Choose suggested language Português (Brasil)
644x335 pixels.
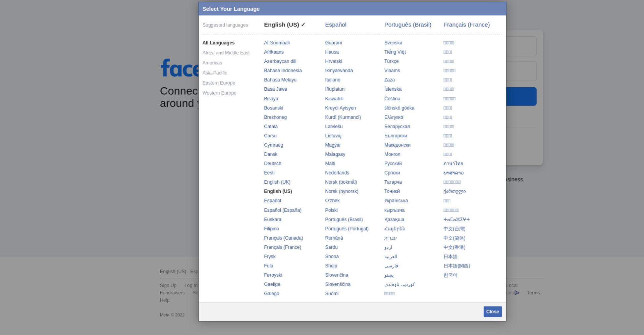pos(408,25)
